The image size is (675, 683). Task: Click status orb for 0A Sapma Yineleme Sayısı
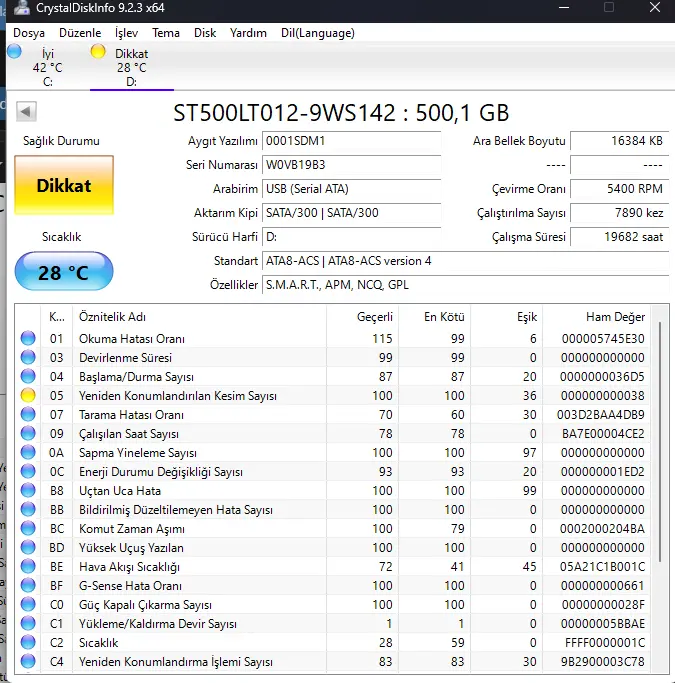(x=28, y=453)
